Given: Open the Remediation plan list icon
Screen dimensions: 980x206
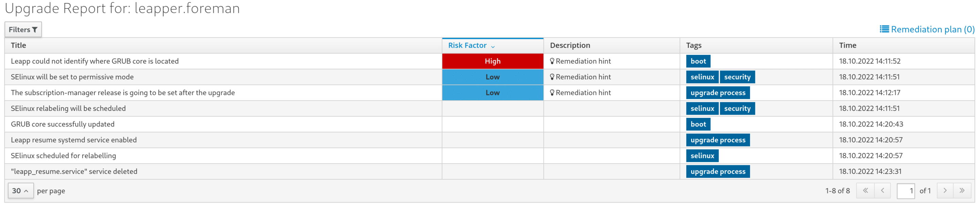Looking at the screenshot, I should point(884,29).
